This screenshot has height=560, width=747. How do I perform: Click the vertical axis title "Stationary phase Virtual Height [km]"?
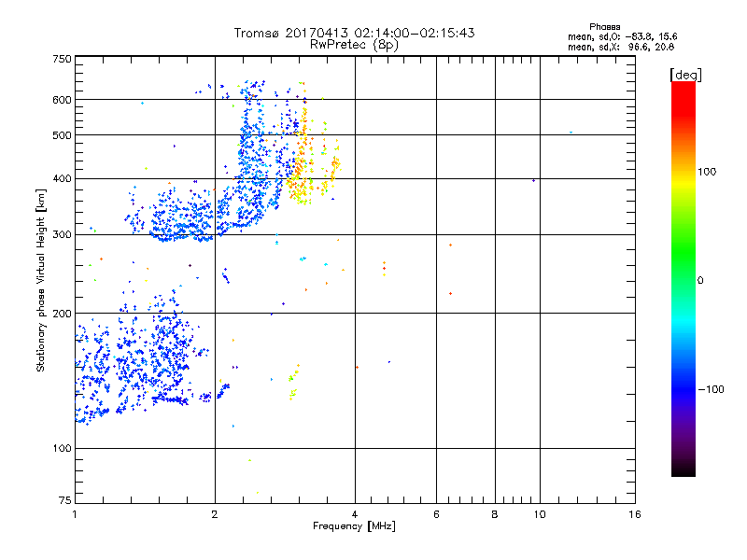click(x=40, y=280)
